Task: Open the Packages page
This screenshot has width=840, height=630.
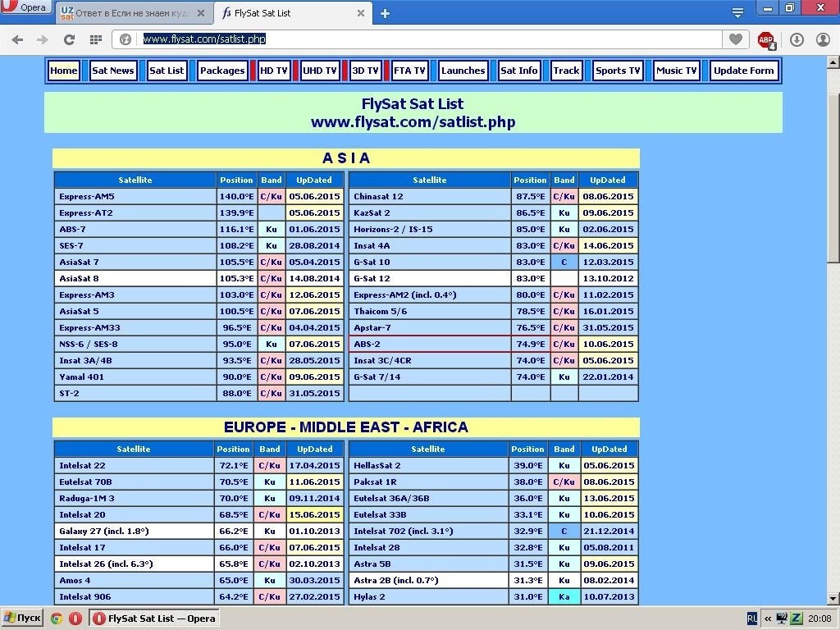Action: click(x=222, y=71)
